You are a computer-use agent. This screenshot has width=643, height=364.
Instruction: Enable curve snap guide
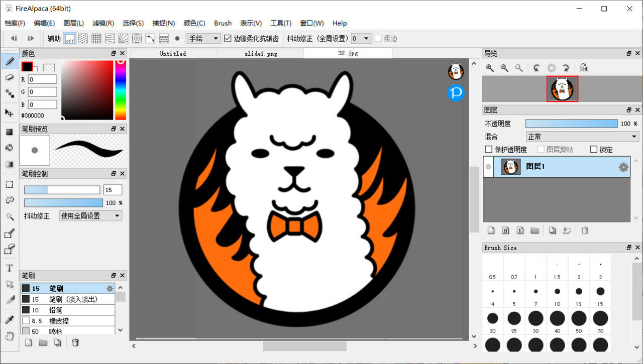(x=150, y=38)
